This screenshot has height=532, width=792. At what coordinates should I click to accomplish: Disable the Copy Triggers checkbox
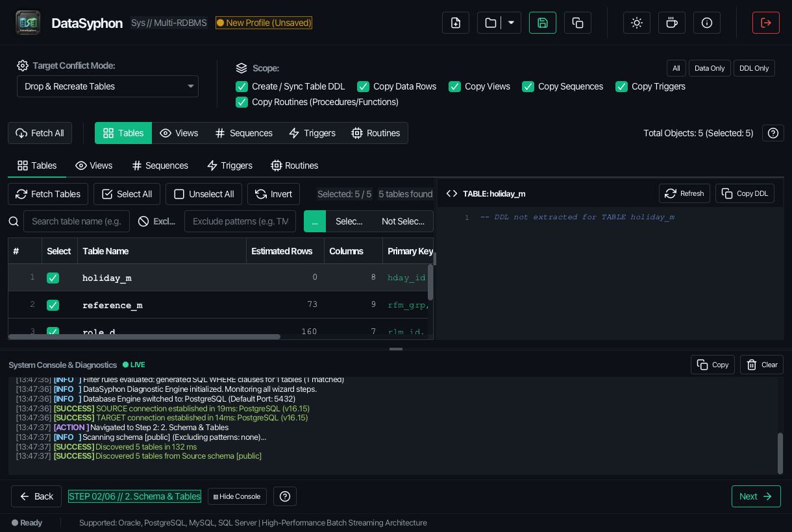[621, 86]
